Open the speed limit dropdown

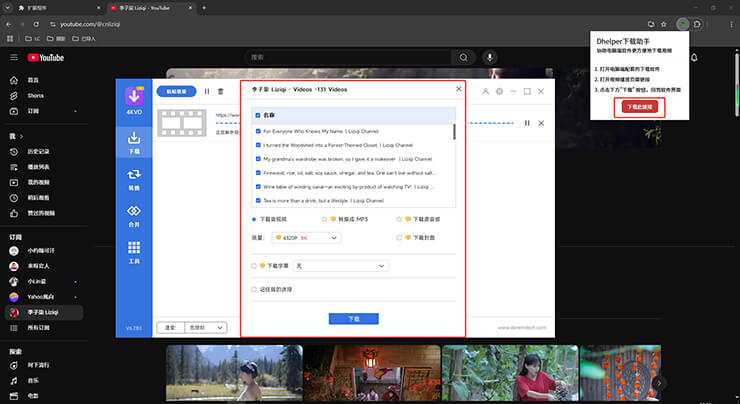point(205,328)
